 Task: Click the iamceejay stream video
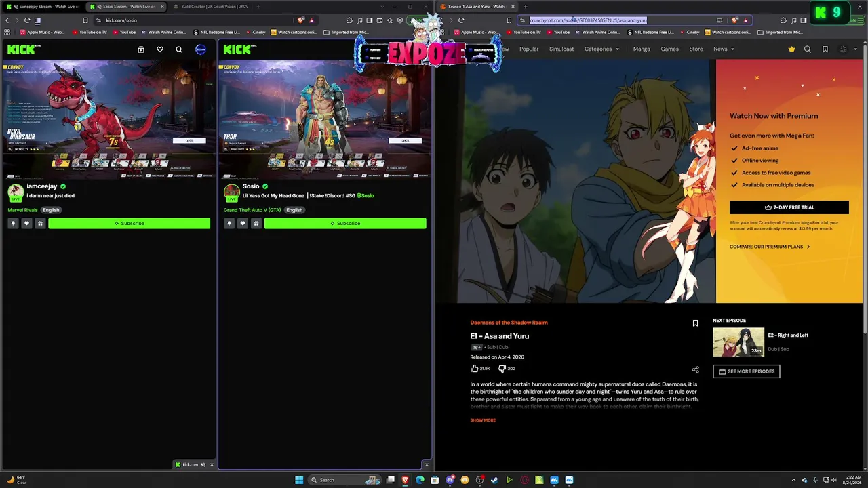(108, 119)
